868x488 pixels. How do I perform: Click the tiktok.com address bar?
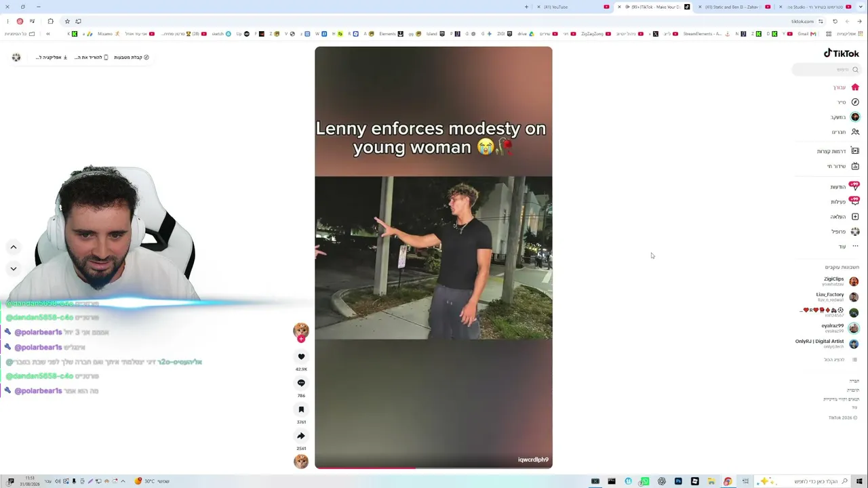click(x=802, y=21)
